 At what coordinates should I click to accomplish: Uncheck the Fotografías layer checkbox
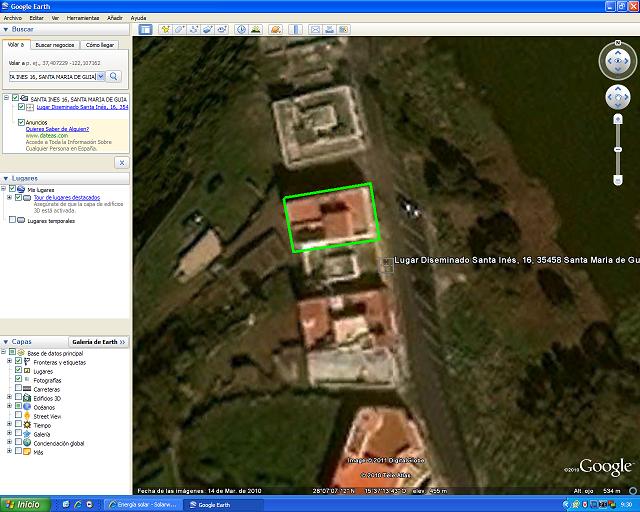18,380
